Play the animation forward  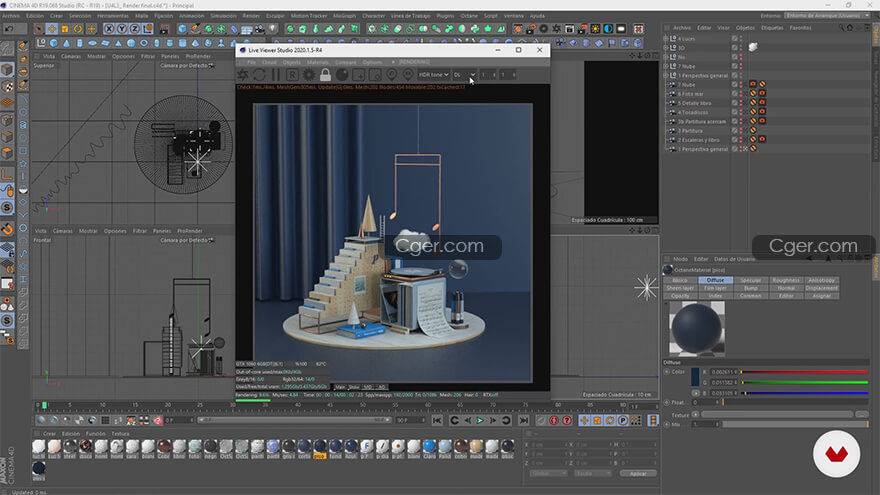[x=480, y=420]
